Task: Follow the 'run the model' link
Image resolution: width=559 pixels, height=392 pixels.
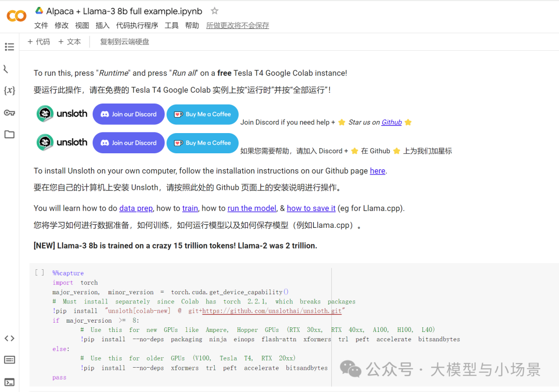Action: [252, 208]
